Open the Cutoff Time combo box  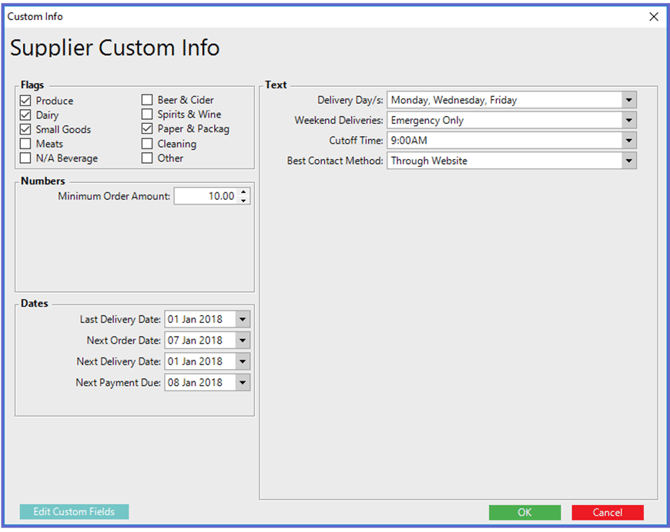point(628,141)
